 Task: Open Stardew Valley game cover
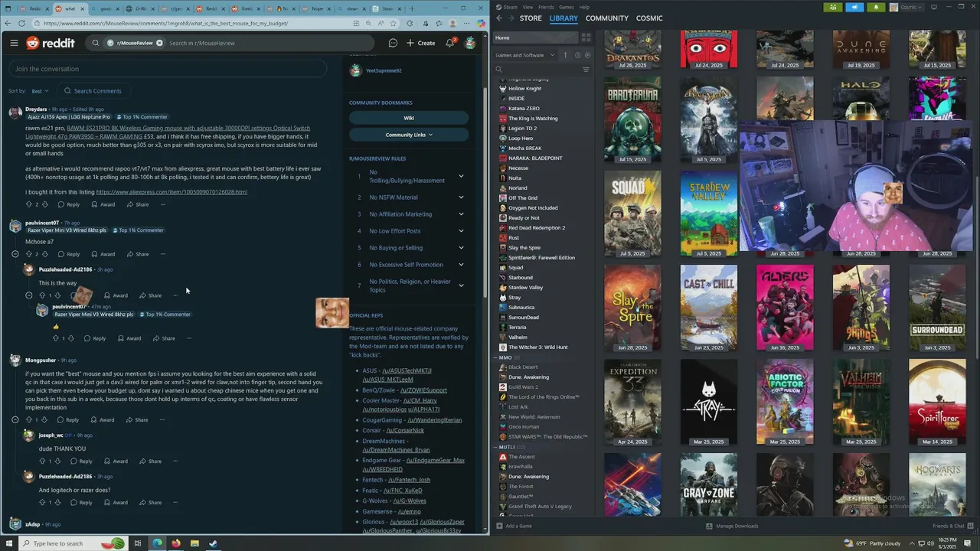tap(709, 213)
